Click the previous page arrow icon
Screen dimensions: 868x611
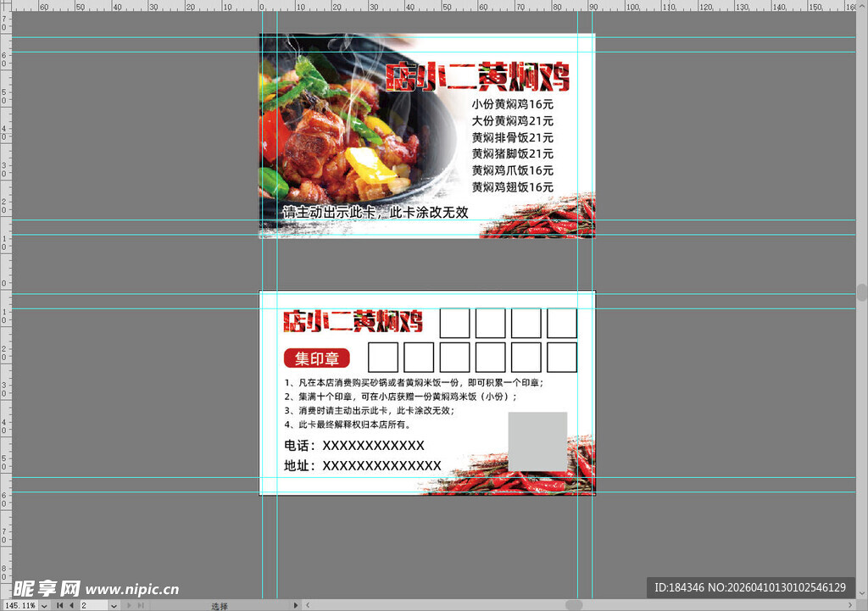point(71,605)
